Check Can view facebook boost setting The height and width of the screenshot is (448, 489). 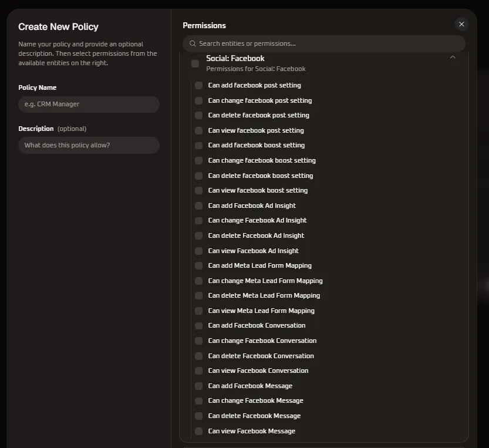(198, 190)
